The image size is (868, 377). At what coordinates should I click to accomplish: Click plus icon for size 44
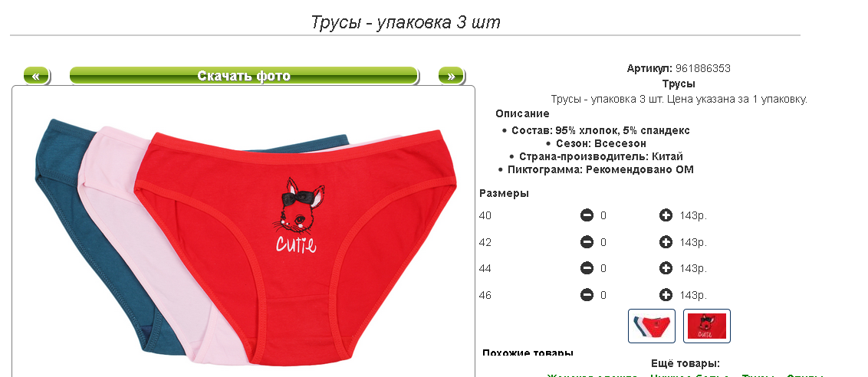coord(666,268)
